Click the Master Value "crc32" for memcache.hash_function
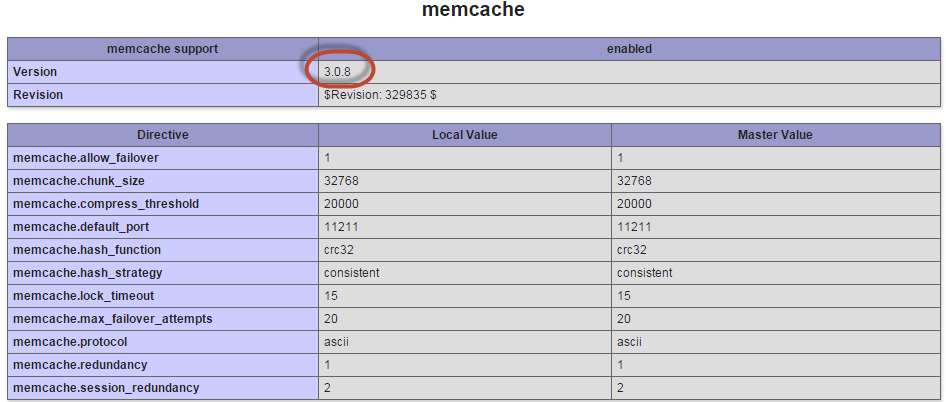946x402 pixels. coord(632,250)
